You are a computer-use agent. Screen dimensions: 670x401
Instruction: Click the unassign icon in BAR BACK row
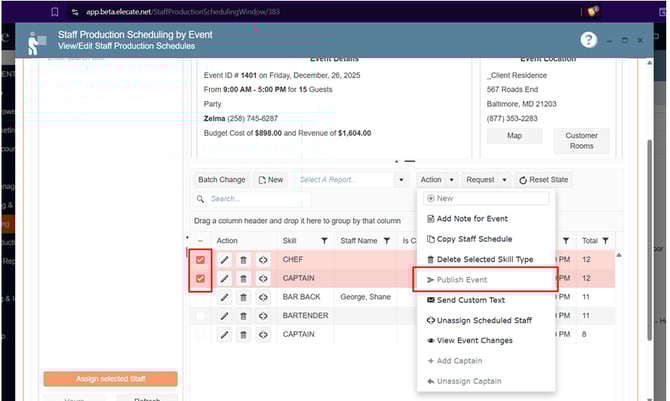click(x=263, y=297)
